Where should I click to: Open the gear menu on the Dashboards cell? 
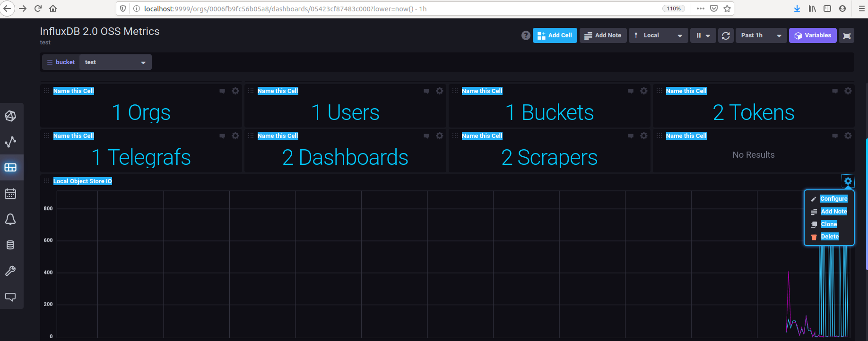(x=440, y=136)
